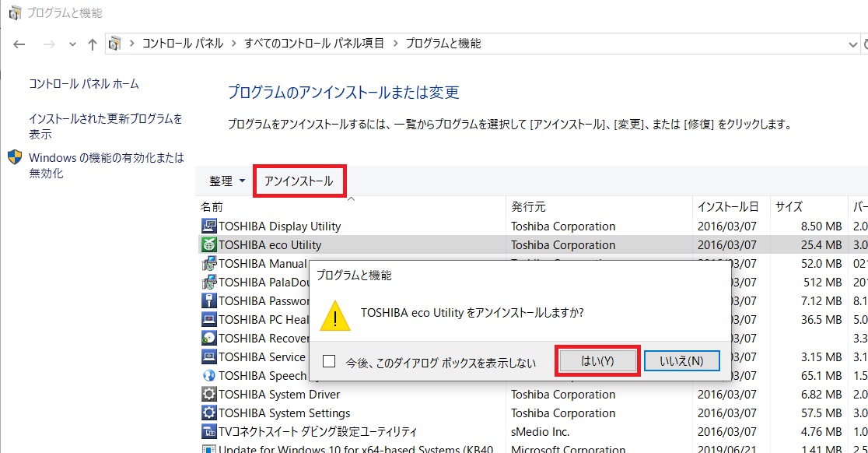Open recent locations dropdown arrow
Screen dimensions: 868x453
pos(72,44)
